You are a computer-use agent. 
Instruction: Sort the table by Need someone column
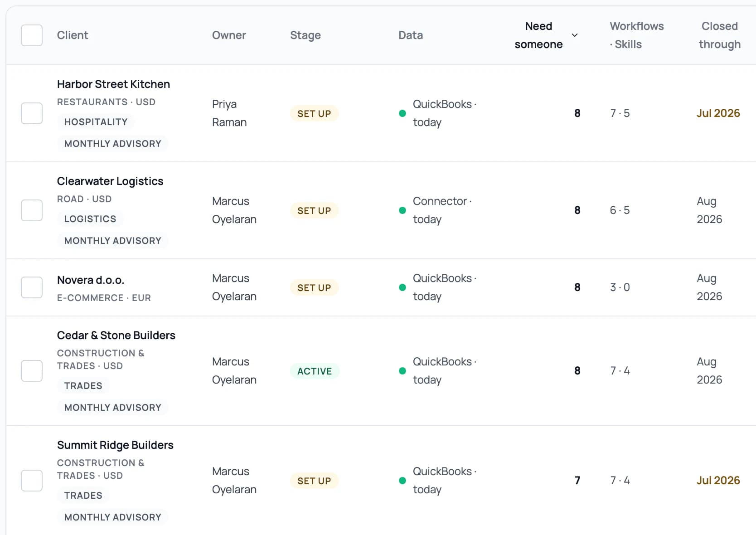(x=538, y=35)
